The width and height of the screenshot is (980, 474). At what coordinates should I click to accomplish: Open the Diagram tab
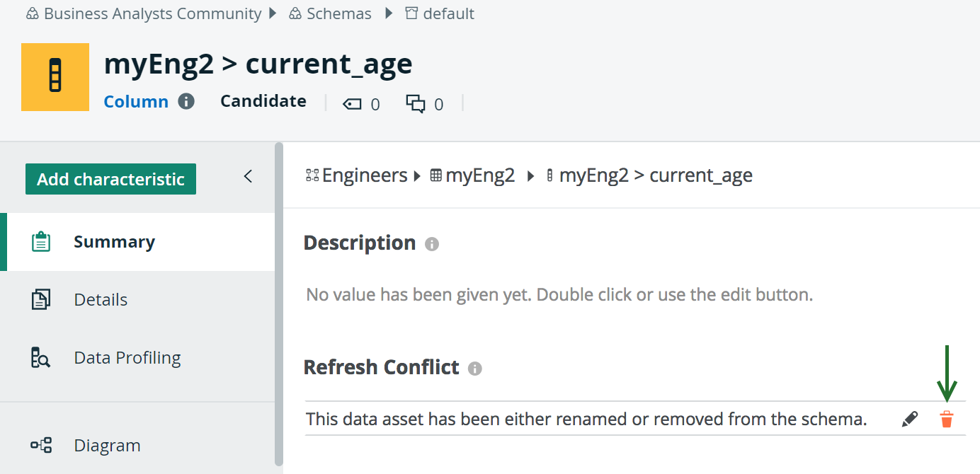coord(107,445)
